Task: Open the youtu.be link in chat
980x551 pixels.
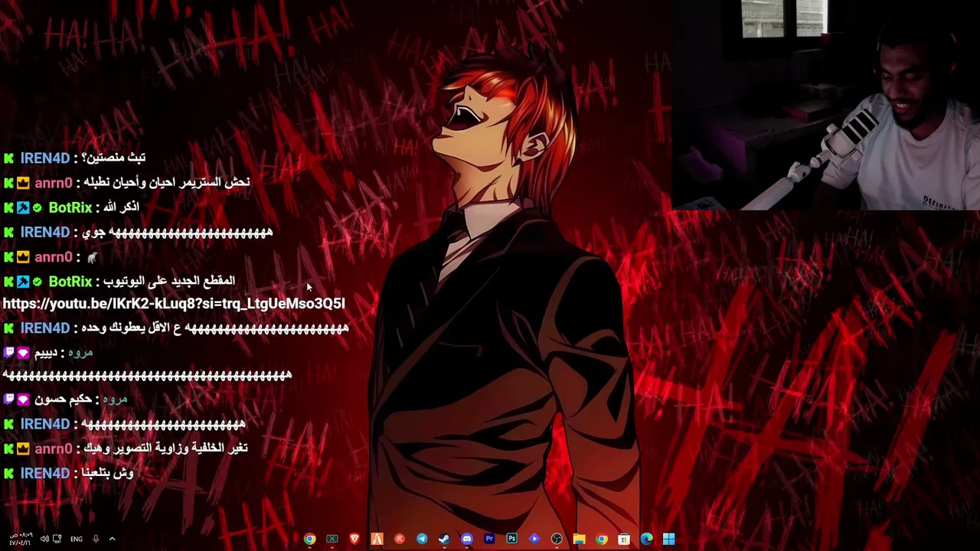Action: 174,304
